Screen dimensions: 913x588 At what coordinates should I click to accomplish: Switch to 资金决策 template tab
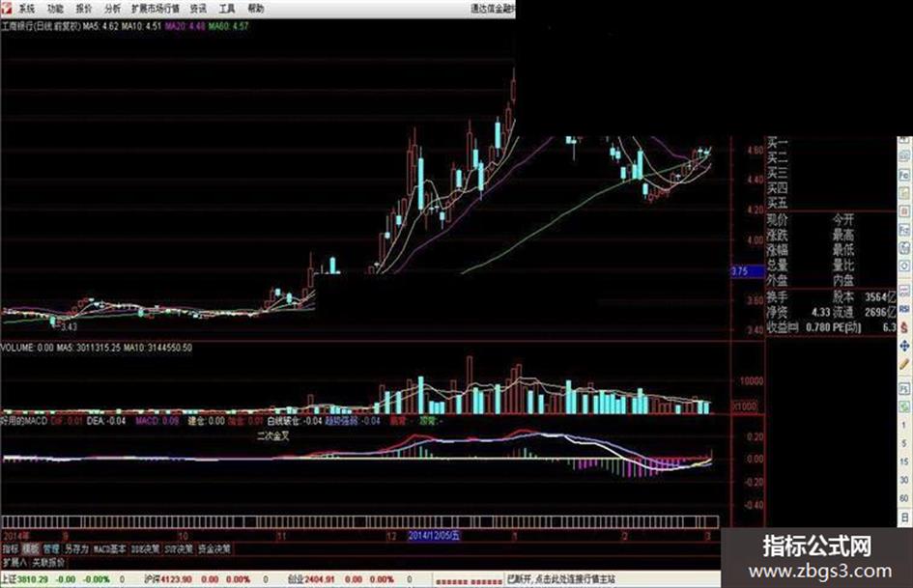(x=214, y=548)
